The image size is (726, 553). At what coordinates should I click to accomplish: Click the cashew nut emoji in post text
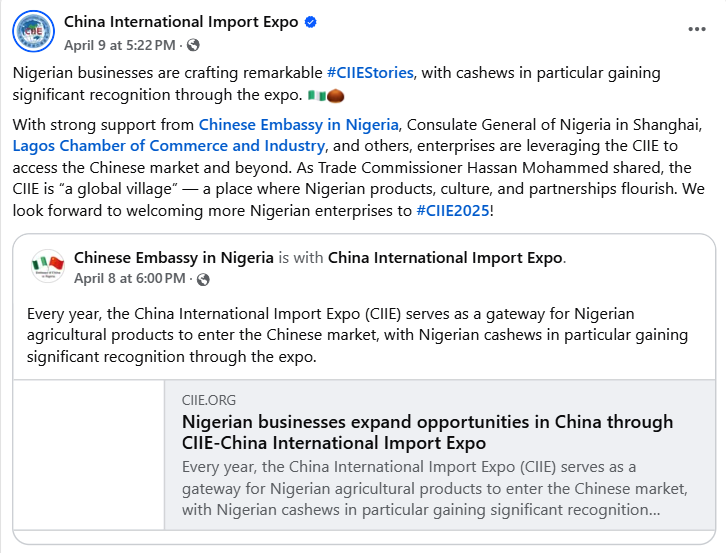[336, 96]
